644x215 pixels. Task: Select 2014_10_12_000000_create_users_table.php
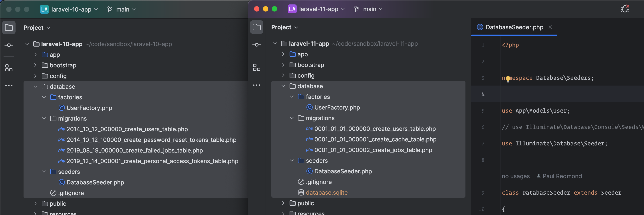[127, 129]
